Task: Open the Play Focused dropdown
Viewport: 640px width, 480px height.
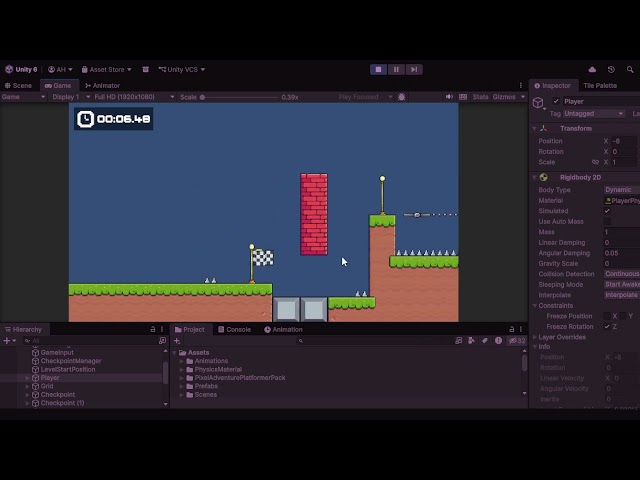Action: tap(365, 97)
